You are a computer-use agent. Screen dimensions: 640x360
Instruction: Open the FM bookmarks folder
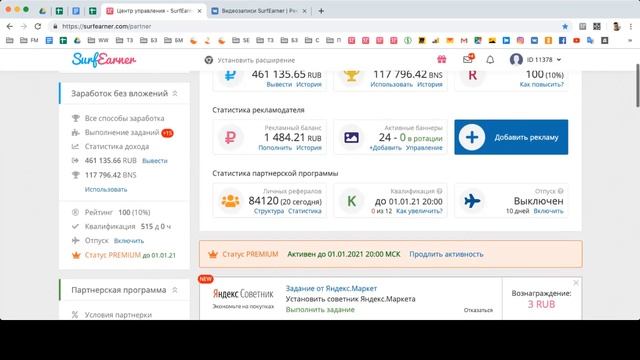pos(29,40)
